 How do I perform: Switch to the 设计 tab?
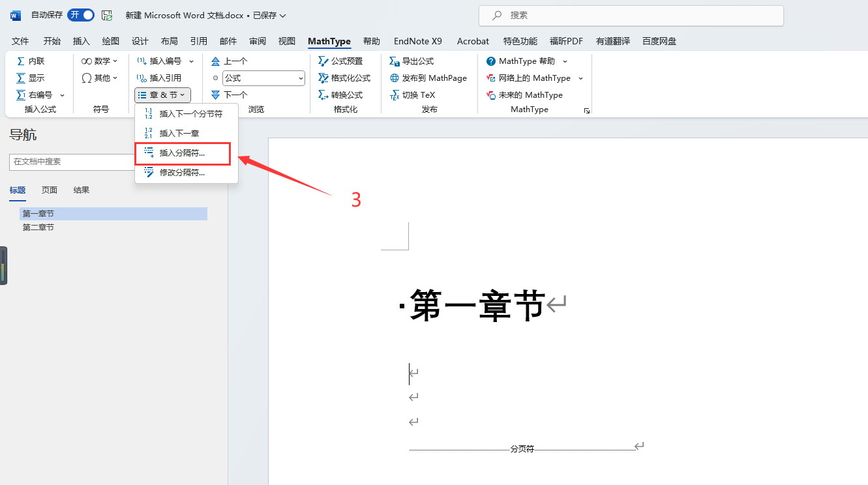coord(140,41)
